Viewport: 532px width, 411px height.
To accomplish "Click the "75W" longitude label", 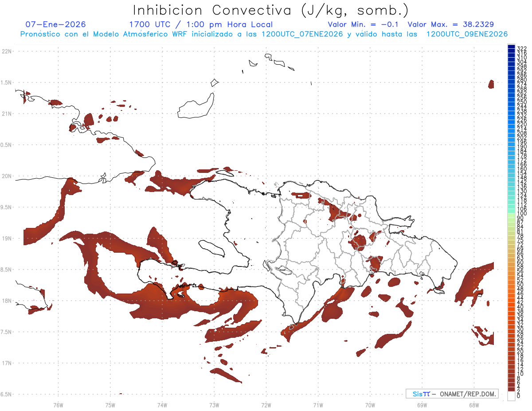I will tap(110, 405).
